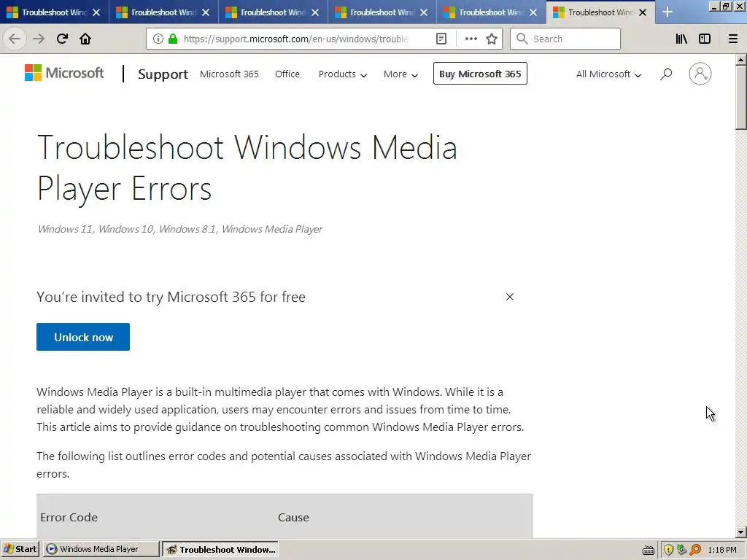Click the 1:18 PM taskbar clock
Screen dimensions: 747x560
(721, 550)
